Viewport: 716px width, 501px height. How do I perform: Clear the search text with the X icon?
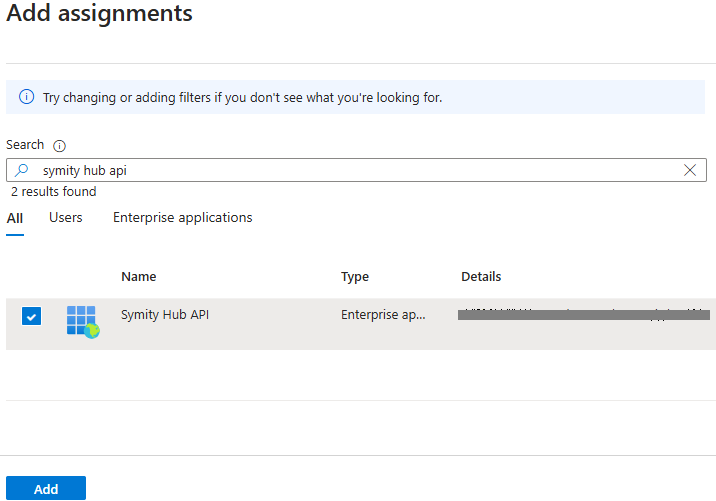[690, 170]
